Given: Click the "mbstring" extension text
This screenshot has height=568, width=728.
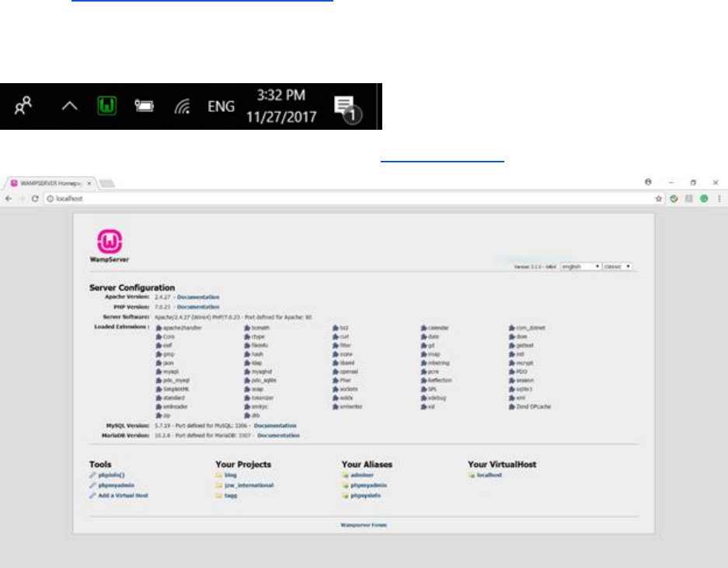Looking at the screenshot, I should tap(439, 363).
